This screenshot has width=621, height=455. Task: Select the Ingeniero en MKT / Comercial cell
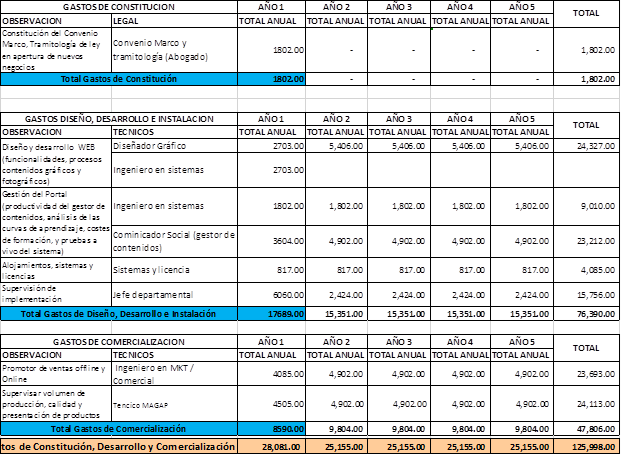pos(172,373)
